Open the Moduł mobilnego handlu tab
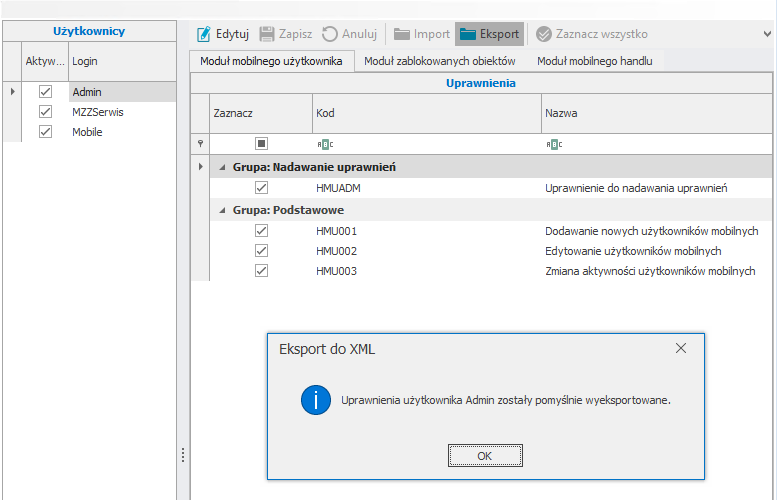The width and height of the screenshot is (777, 500). point(594,61)
